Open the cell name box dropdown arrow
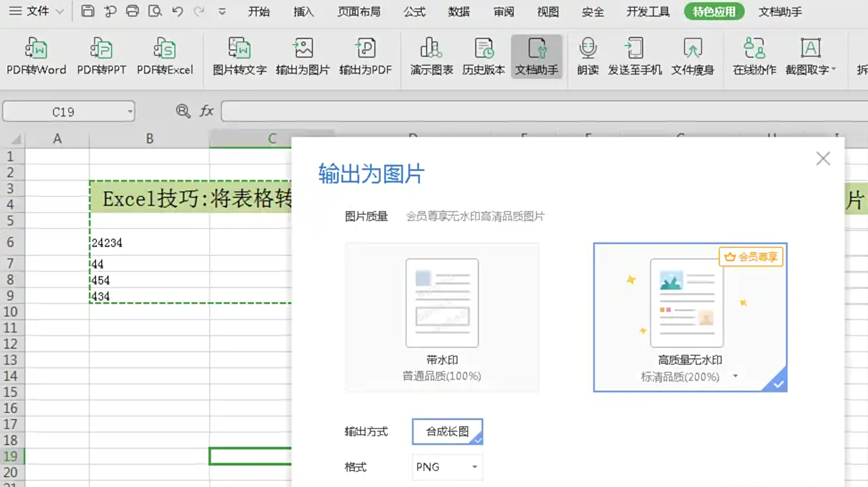Image resolution: width=868 pixels, height=487 pixels. (x=130, y=112)
